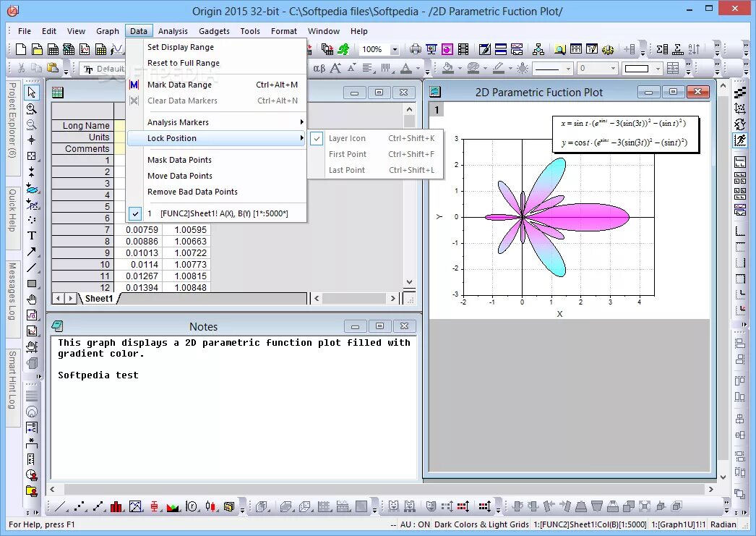Select Move Data Points menu item
This screenshot has width=756, height=536.
point(216,176)
